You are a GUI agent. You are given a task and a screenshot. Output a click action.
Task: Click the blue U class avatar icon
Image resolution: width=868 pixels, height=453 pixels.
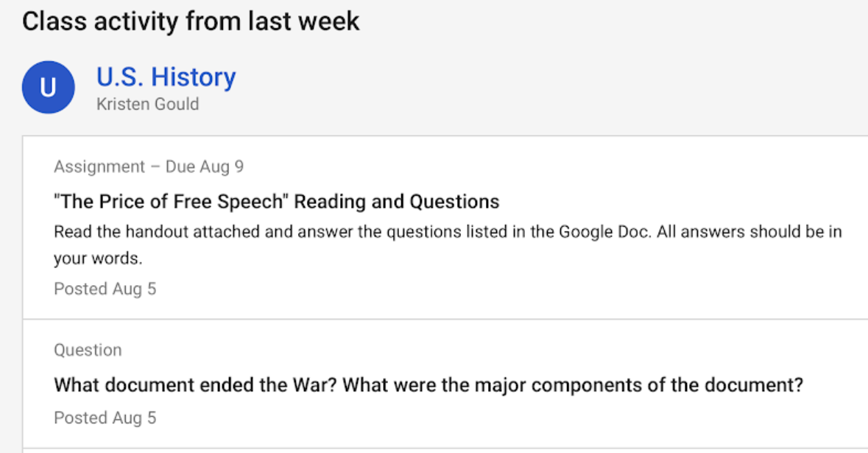click(x=48, y=88)
